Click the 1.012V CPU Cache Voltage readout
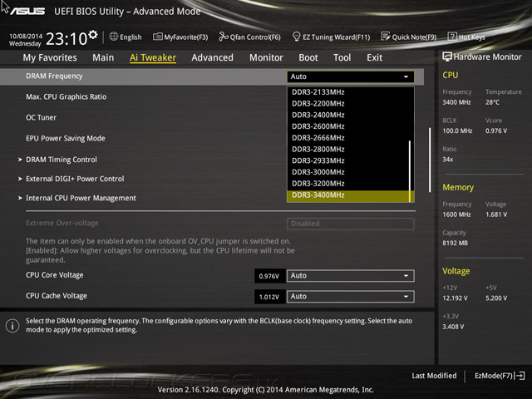532x399 pixels. (269, 297)
